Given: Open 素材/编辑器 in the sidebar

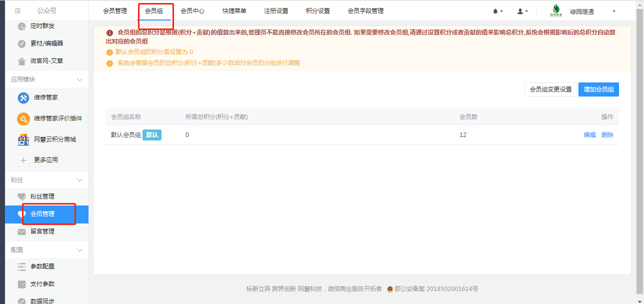Looking at the screenshot, I should pyautogui.click(x=47, y=43).
